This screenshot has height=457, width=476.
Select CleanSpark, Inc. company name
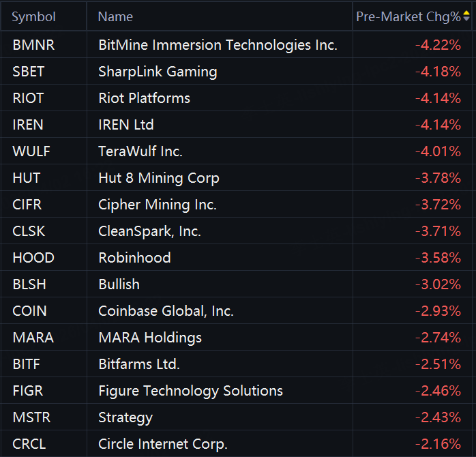pos(149,231)
